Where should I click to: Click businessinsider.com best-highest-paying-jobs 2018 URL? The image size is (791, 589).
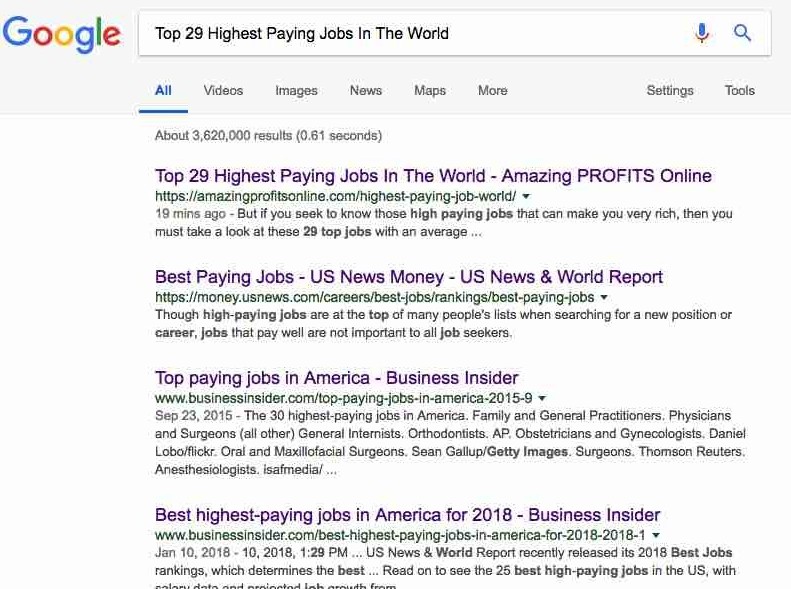(x=400, y=535)
